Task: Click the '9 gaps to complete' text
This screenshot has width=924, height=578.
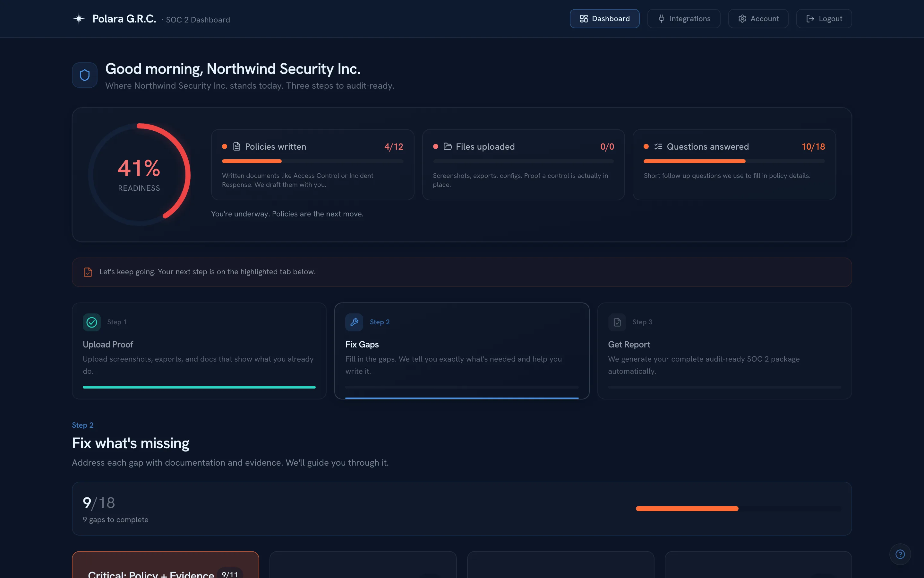Action: tap(115, 520)
